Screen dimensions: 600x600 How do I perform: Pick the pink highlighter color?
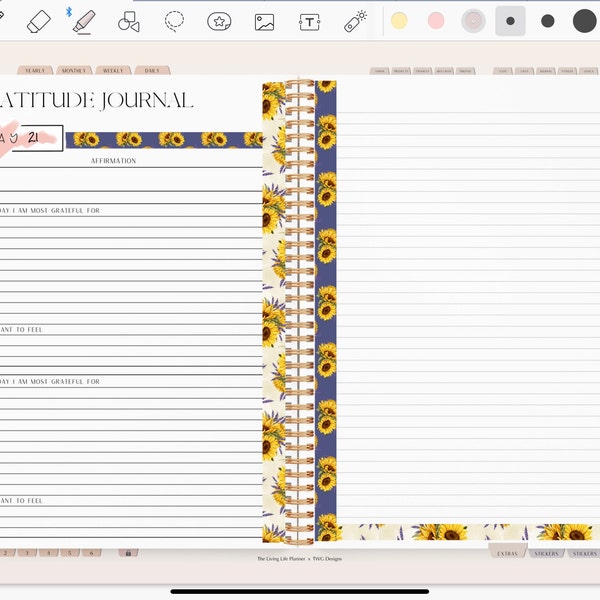pos(436,21)
